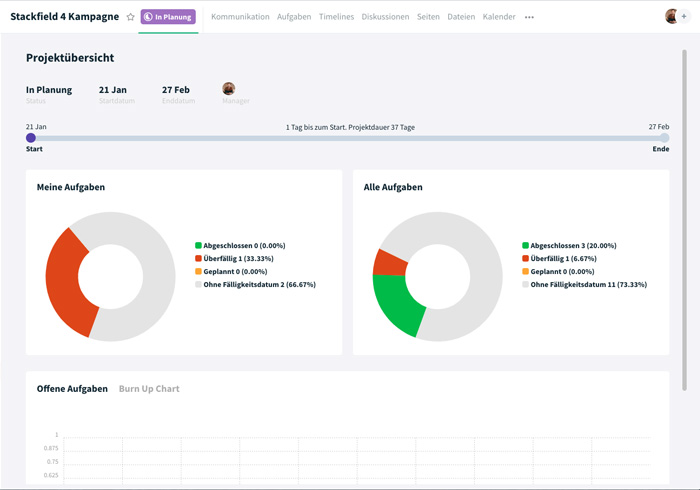The image size is (700, 490).
Task: Select the project duration progress bar
Action: (x=347, y=138)
